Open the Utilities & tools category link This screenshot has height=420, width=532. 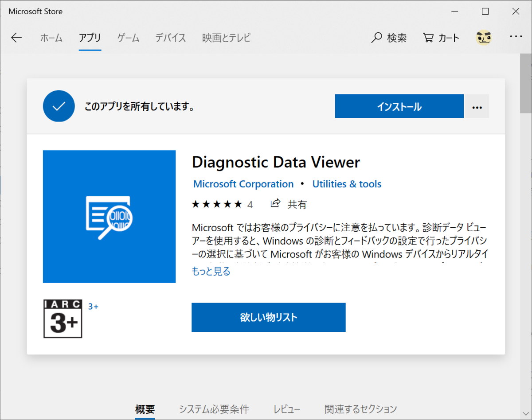coord(347,184)
